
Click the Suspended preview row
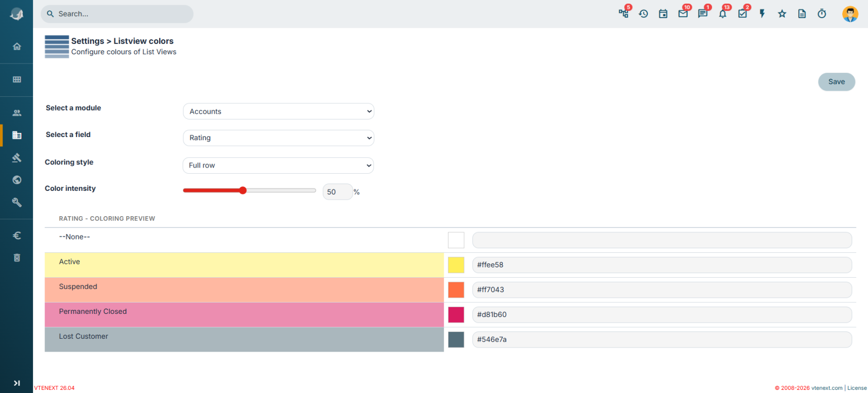pyautogui.click(x=244, y=290)
